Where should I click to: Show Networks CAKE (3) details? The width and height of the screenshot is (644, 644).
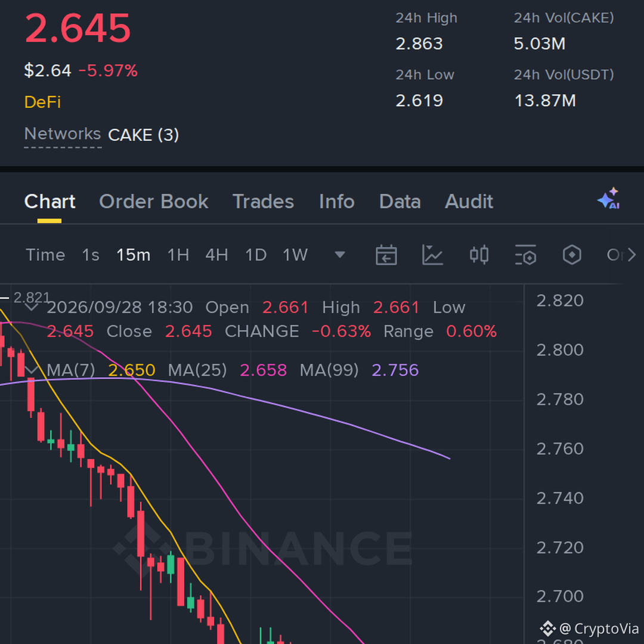click(x=101, y=135)
